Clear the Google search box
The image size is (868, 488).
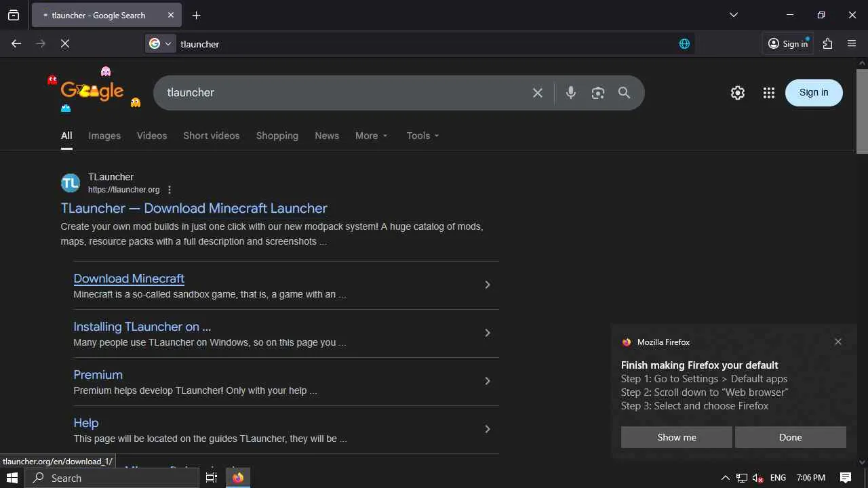pos(538,93)
